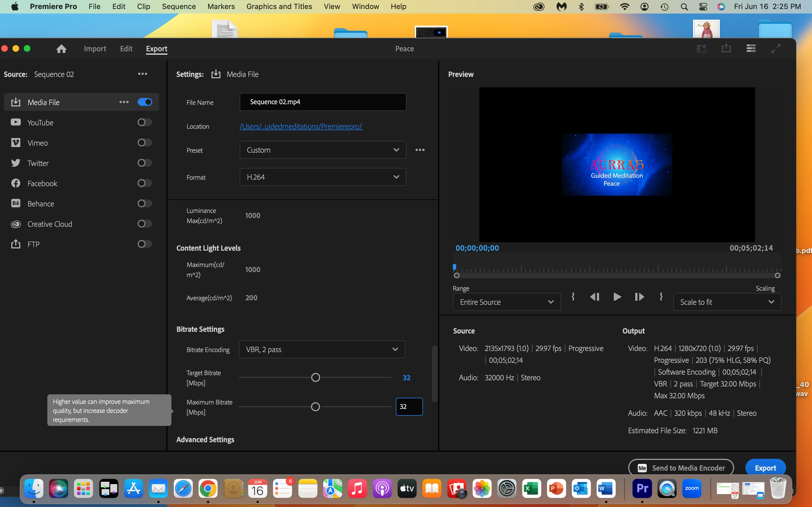Play the export preview
Image resolution: width=812 pixels, height=507 pixels.
coord(617,297)
